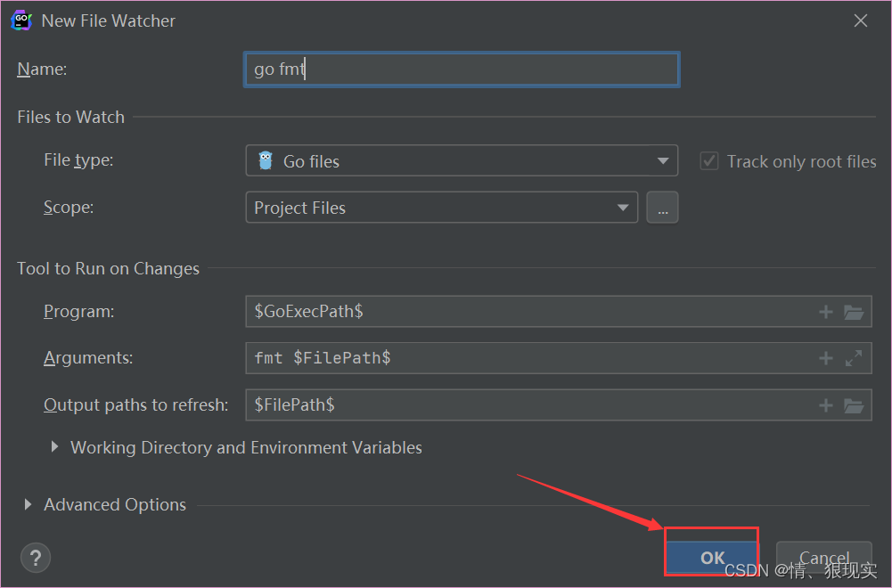This screenshot has height=588, width=892.
Task: Click the Program: label
Action: (79, 312)
